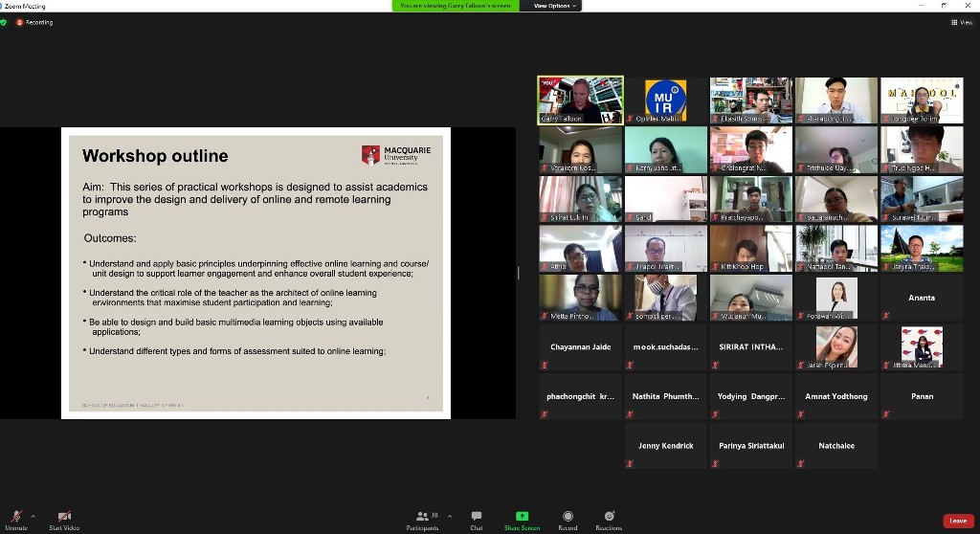Expand the audio options arrow beside Unmute
Screen dimensions: 980x534
[33, 516]
